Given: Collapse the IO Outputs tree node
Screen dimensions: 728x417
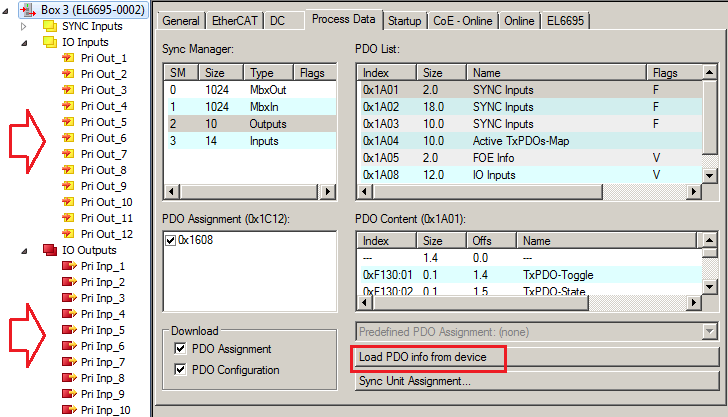Looking at the screenshot, I should click(24, 251).
